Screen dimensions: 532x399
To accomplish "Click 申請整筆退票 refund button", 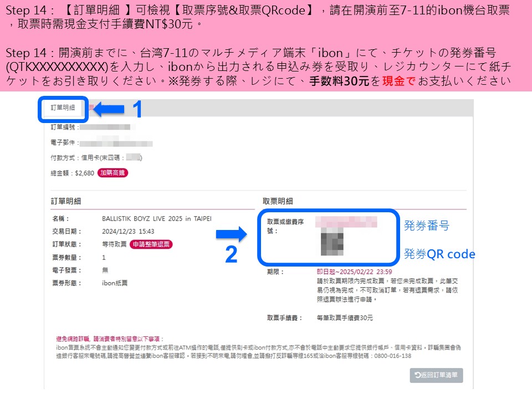I will click(151, 244).
